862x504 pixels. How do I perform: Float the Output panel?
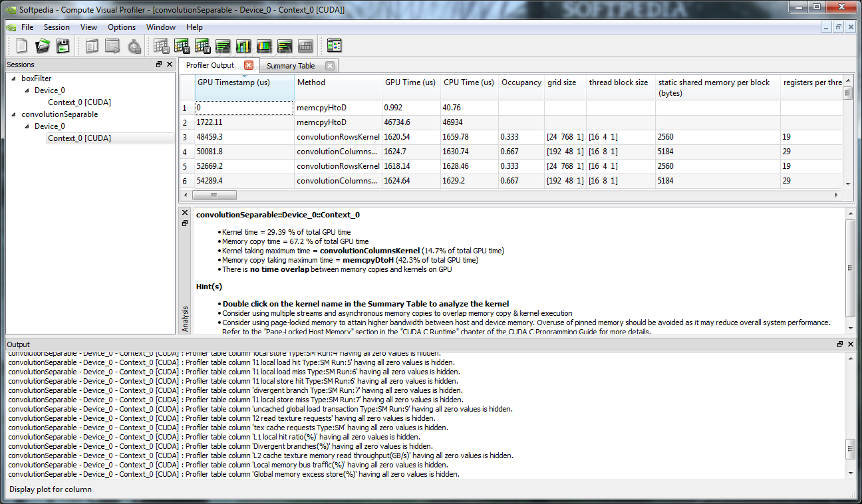tap(840, 344)
